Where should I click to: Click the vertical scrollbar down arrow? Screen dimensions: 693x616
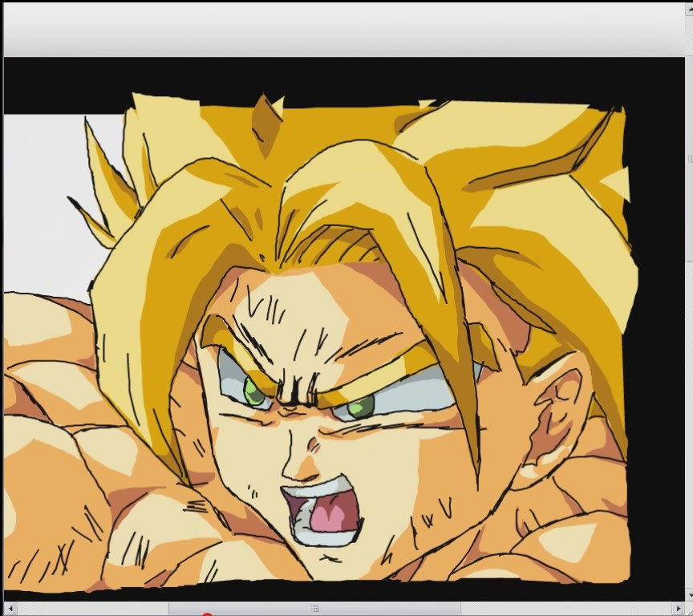(690, 597)
